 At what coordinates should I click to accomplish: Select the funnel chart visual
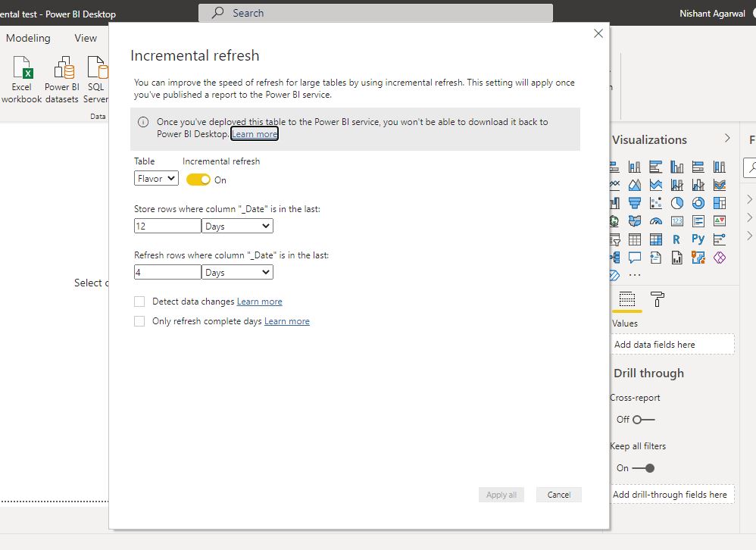pyautogui.click(x=635, y=203)
